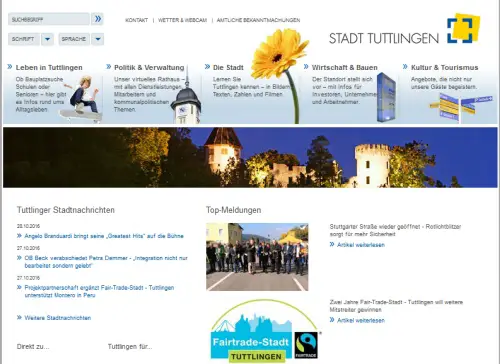Click Stuttgarter Straße wieder geöffnet headline
500x364 pixels.
tap(395, 230)
